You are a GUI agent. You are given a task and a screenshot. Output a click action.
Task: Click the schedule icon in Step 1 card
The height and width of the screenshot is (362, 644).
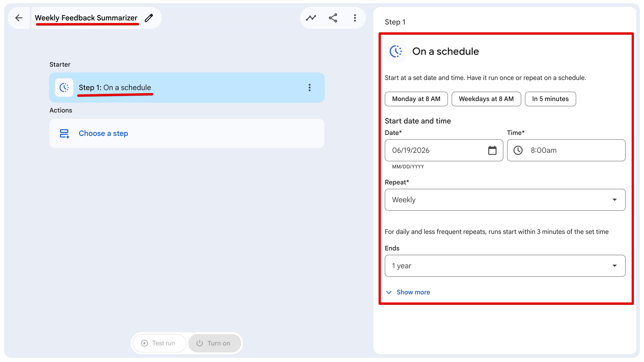coord(64,88)
